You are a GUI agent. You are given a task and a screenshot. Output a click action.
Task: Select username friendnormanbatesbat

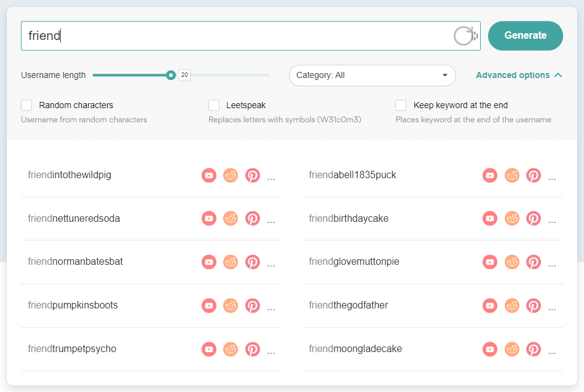click(75, 261)
